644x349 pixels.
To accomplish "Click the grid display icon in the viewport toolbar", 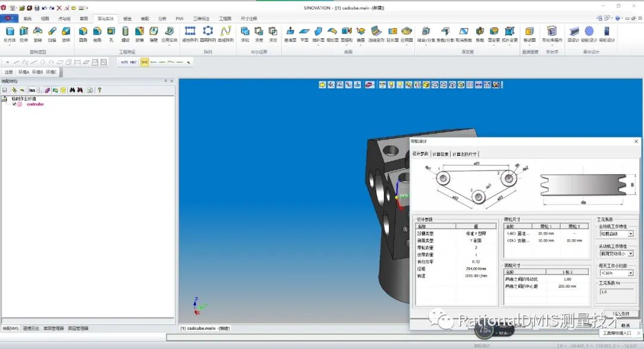I will click(x=470, y=85).
